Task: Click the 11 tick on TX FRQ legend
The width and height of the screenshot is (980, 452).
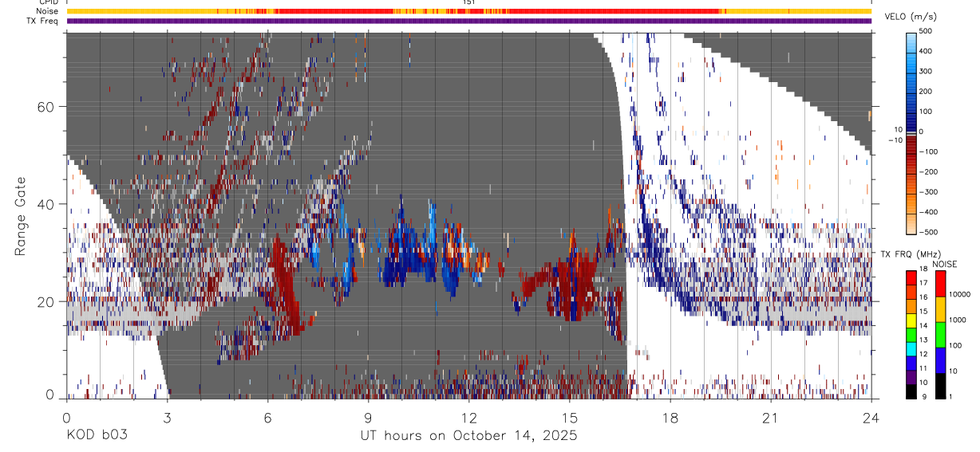Action: point(925,368)
